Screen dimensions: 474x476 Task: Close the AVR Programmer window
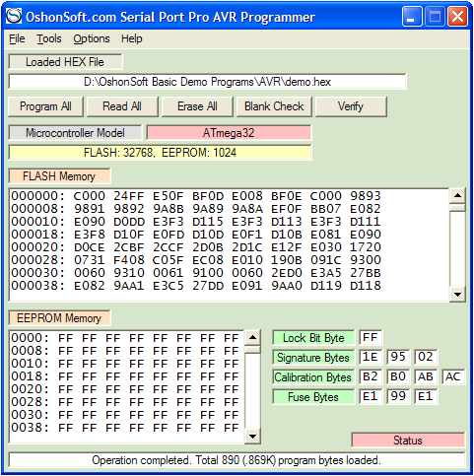pyautogui.click(x=457, y=16)
